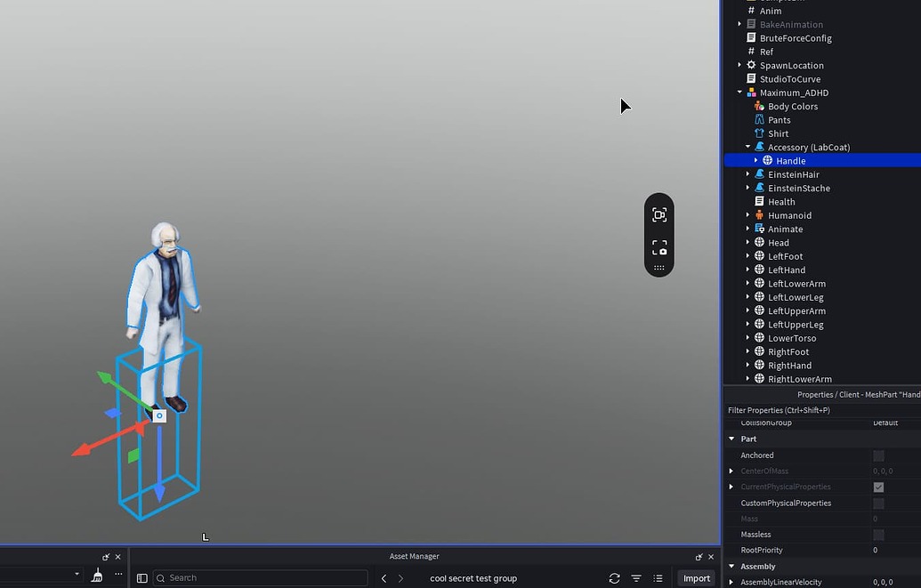921x588 pixels.
Task: Toggle the CurrentPhysicalProperties checkbox
Action: click(x=878, y=487)
